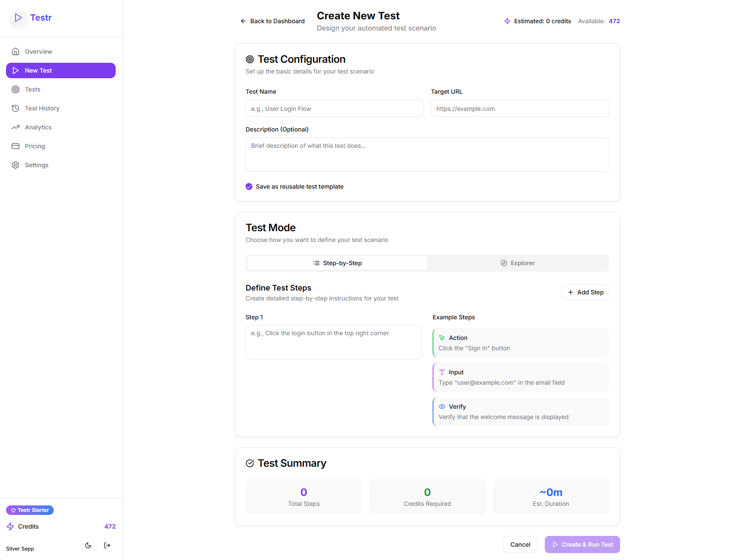
Task: Click the Explorer compass icon
Action: tap(504, 263)
